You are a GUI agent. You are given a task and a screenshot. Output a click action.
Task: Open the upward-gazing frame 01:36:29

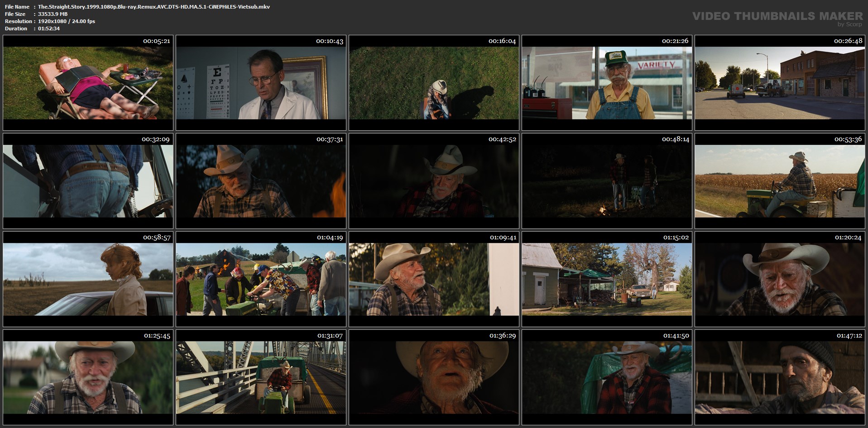point(434,377)
